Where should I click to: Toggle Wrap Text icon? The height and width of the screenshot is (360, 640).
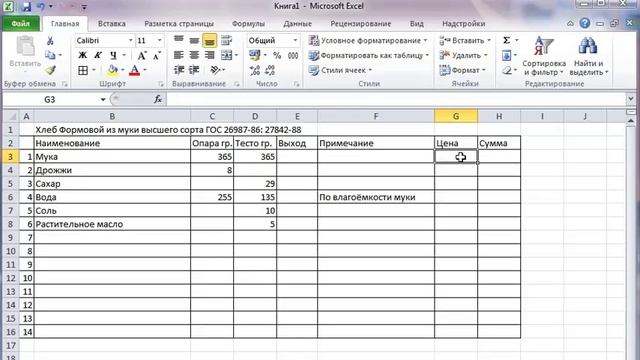coord(226,40)
